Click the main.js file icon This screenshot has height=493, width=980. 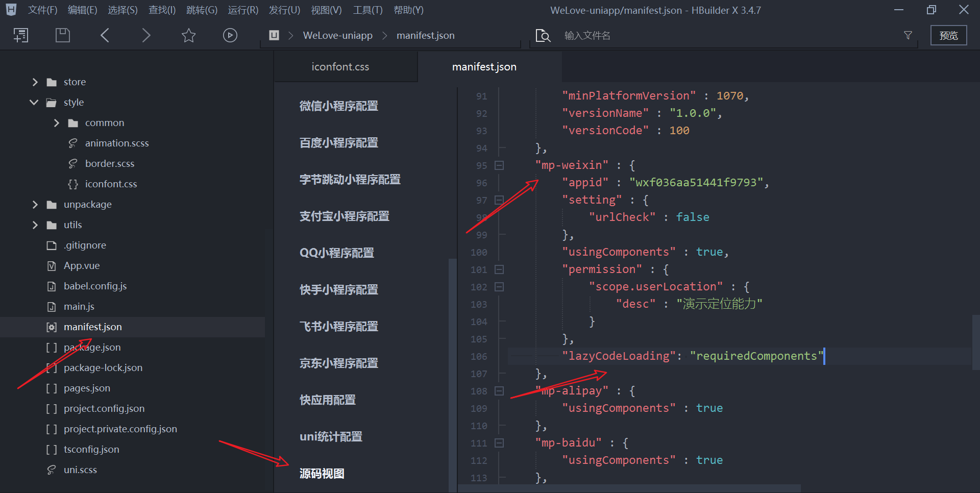point(52,307)
